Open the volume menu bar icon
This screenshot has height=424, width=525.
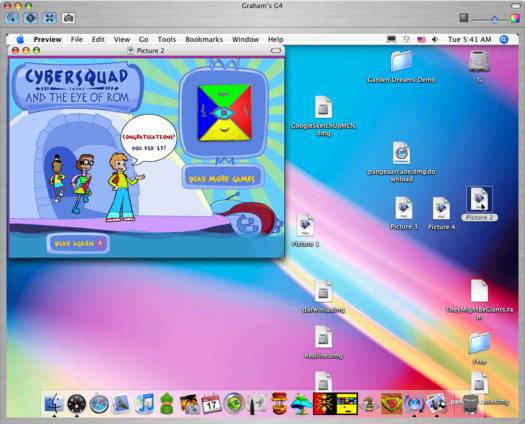point(435,39)
